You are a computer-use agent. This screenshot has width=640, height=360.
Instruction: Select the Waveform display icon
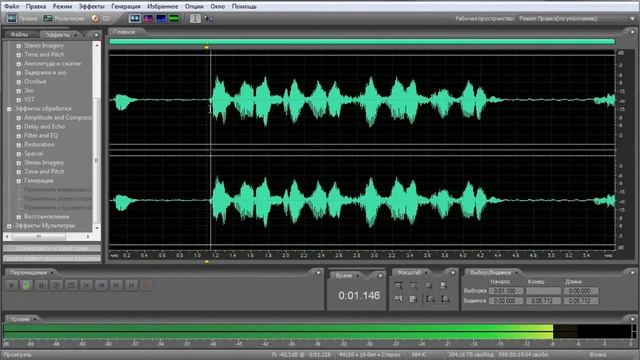pos(135,18)
